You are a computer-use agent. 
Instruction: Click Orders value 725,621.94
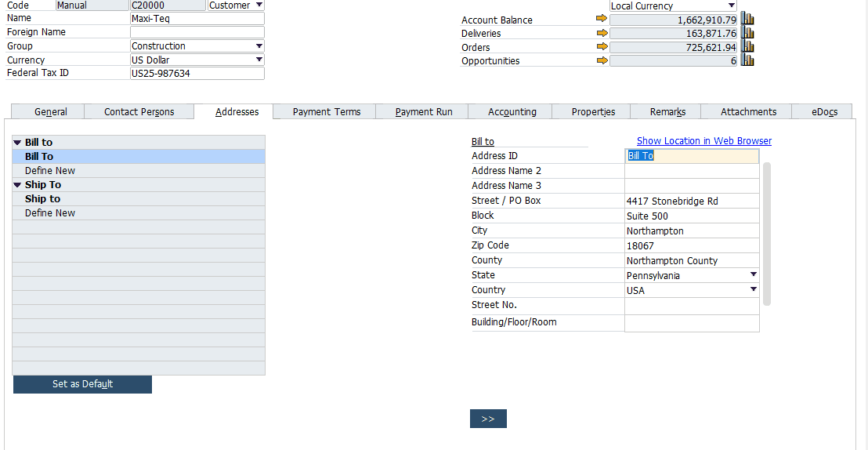(673, 47)
